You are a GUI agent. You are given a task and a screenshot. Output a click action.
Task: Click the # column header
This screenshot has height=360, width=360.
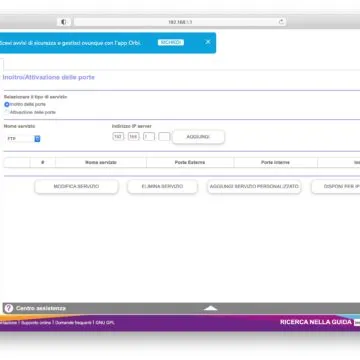point(43,163)
